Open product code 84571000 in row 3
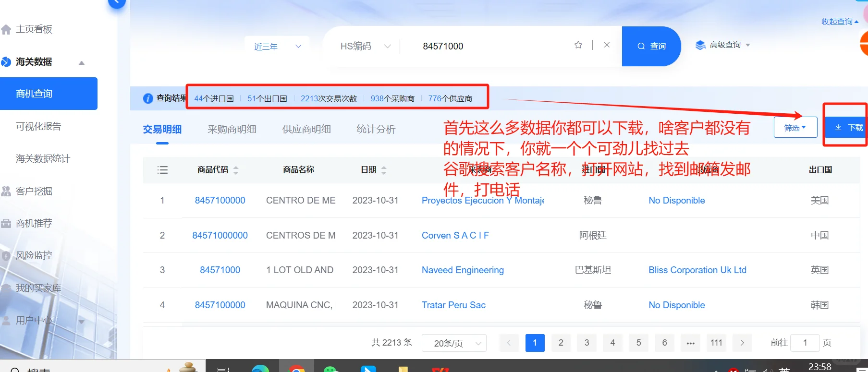This screenshot has height=372, width=868. coord(220,270)
